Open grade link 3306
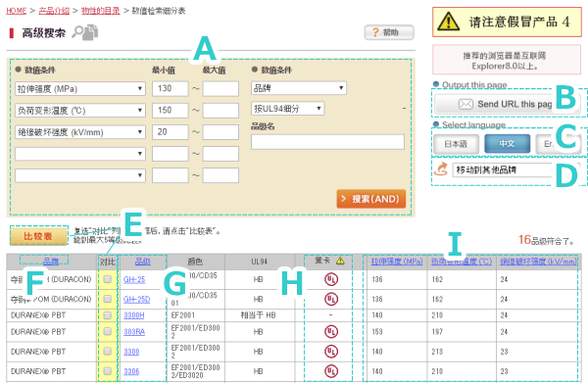The image size is (588, 383). point(131,371)
